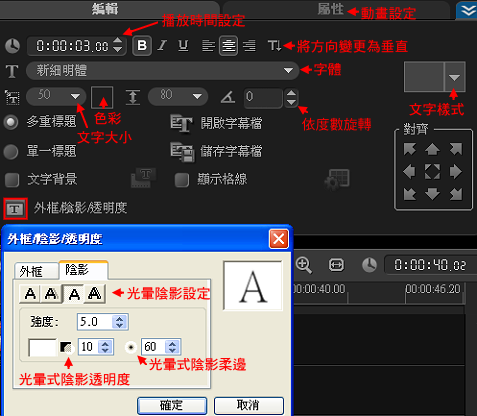Toggle the Italic text formatting button
477x416 pixels.
pos(162,45)
